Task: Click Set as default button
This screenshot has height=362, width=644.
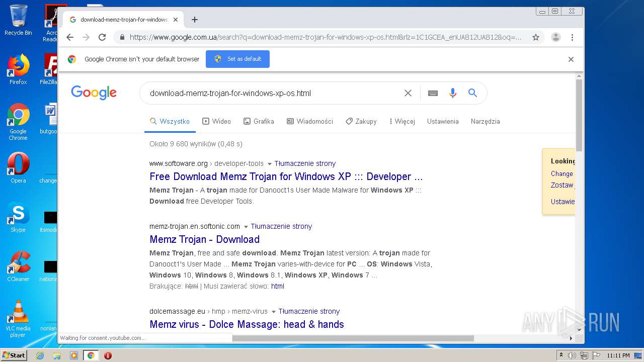Action: coord(237,59)
